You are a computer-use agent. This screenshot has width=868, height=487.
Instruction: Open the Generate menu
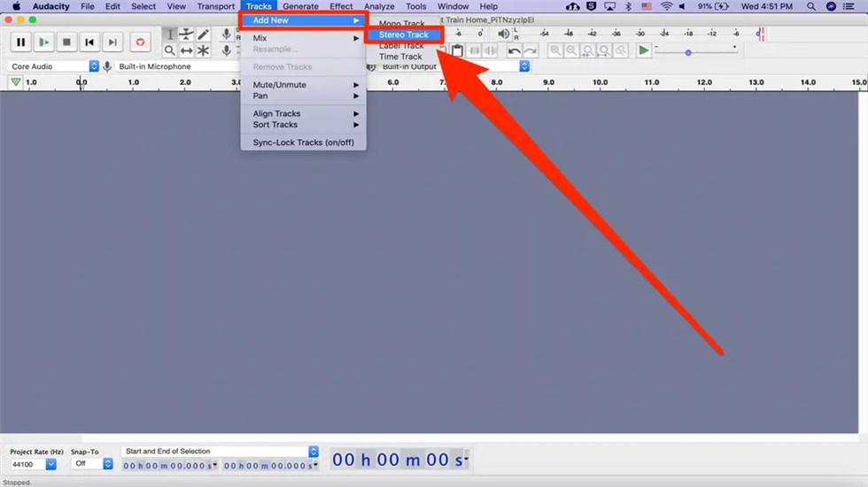point(300,7)
